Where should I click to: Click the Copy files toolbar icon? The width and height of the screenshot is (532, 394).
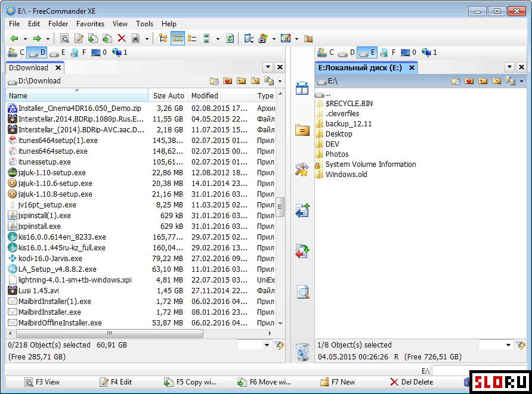point(93,39)
